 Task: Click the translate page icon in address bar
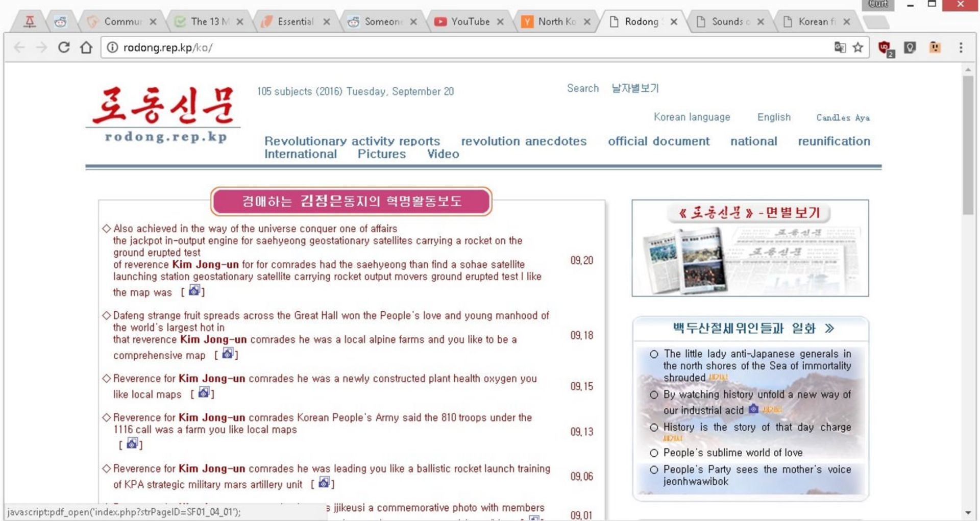point(840,47)
